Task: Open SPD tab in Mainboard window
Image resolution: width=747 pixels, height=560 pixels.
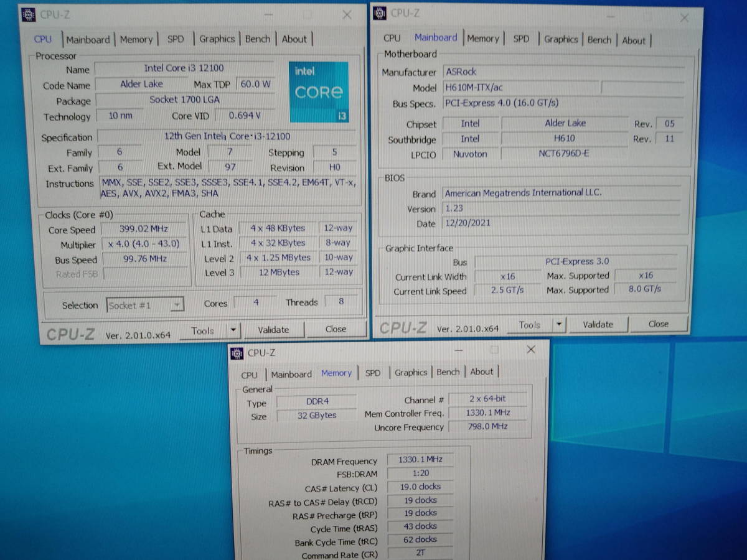Action: tap(522, 39)
